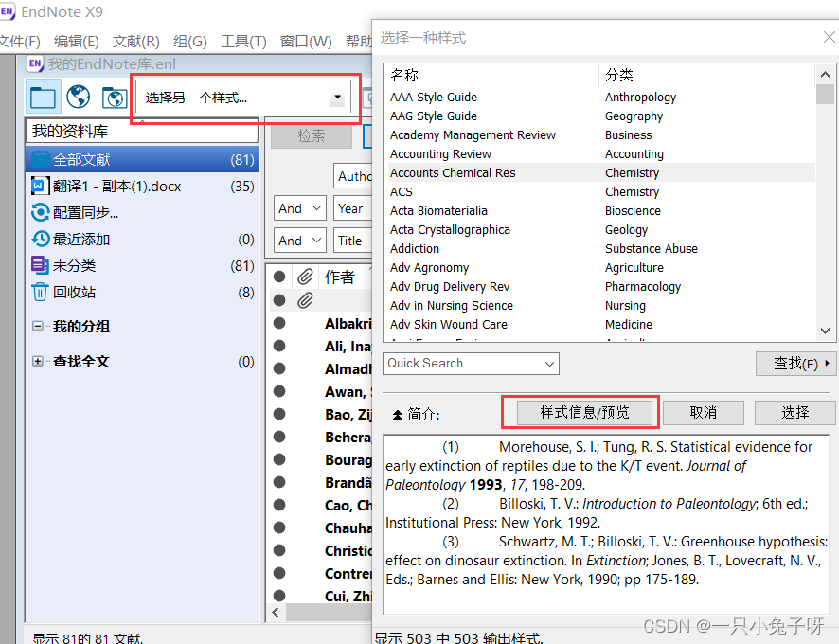This screenshot has width=839, height=644.
Task: Open the output style dropdown
Action: point(337,97)
